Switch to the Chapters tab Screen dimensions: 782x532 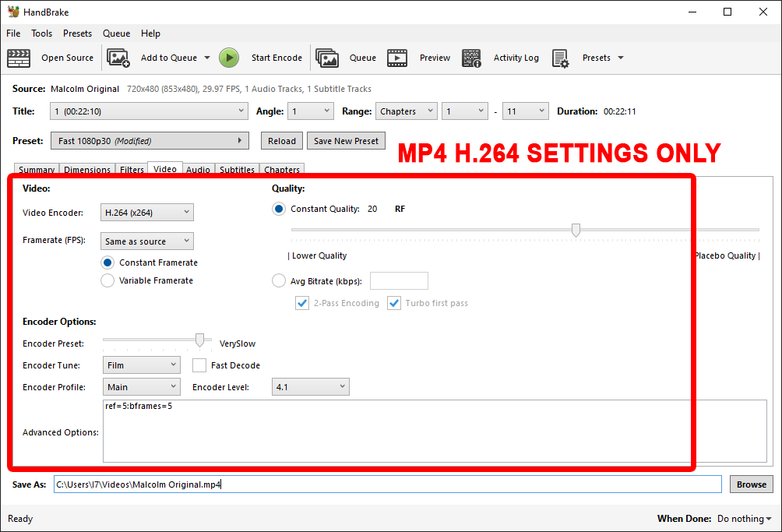pyautogui.click(x=282, y=170)
